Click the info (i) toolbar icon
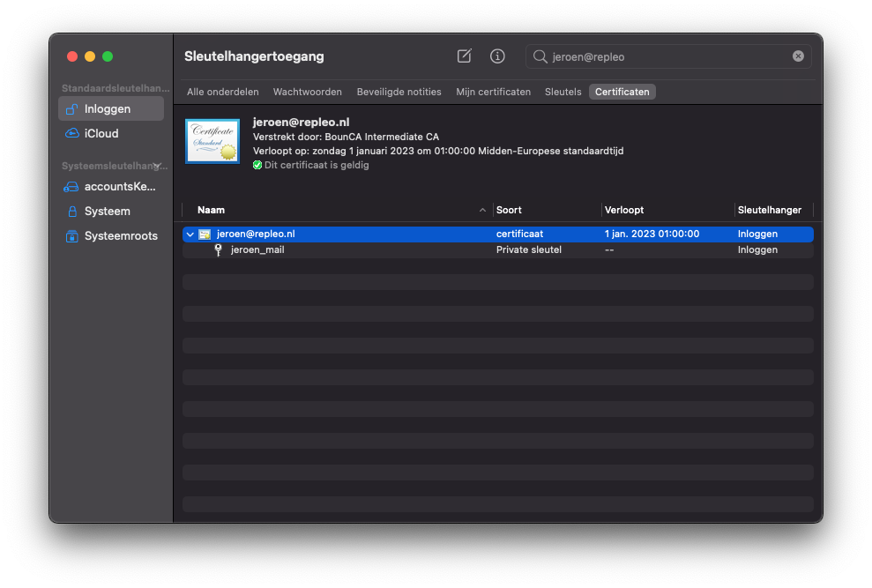Viewport: 872px width, 588px height. (497, 56)
